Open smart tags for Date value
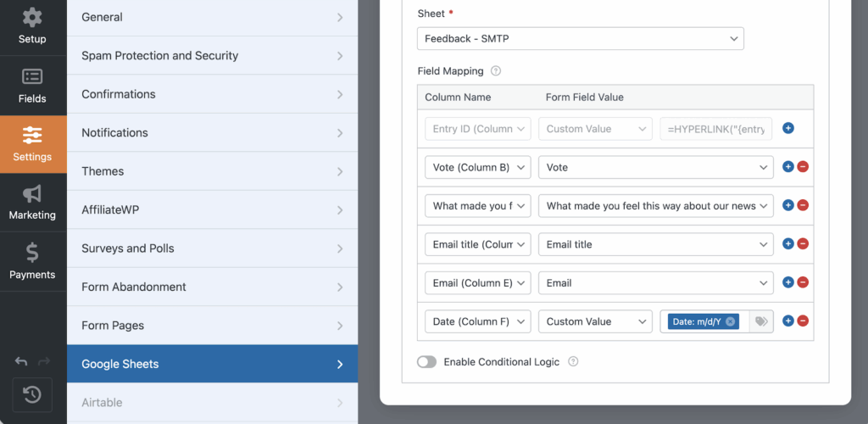The image size is (868, 424). click(x=761, y=321)
